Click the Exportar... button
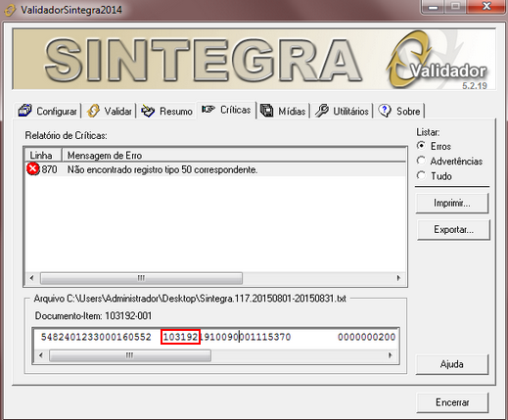The width and height of the screenshot is (508, 420). [453, 230]
